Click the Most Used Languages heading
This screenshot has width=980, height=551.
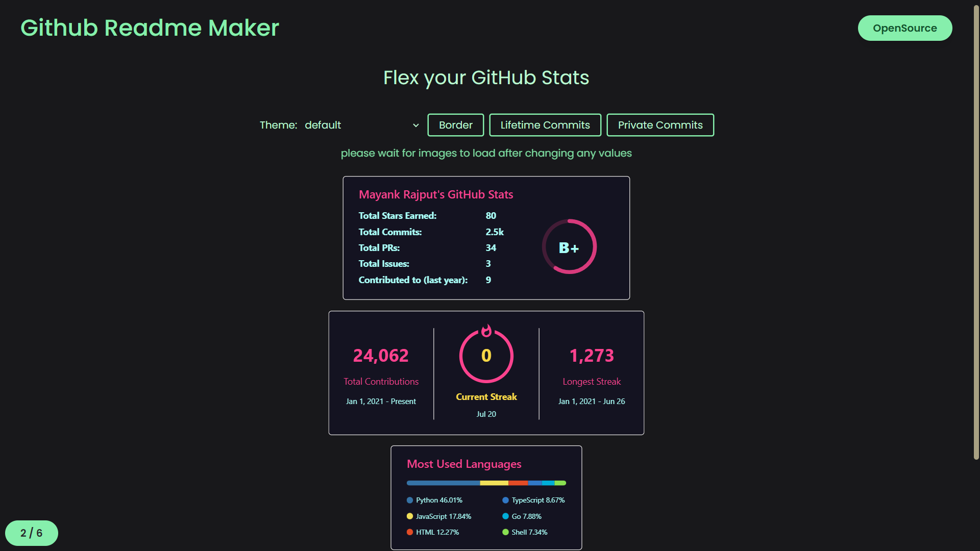tap(464, 464)
